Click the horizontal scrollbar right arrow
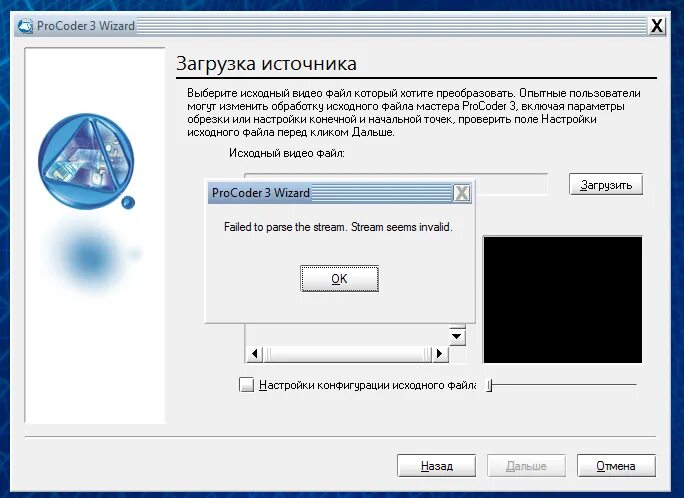 coord(440,354)
